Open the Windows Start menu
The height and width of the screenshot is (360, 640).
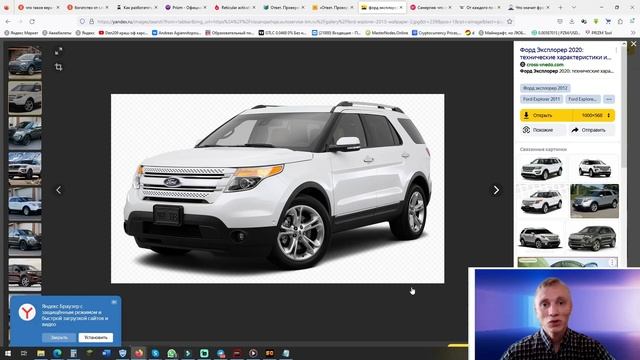(8, 353)
